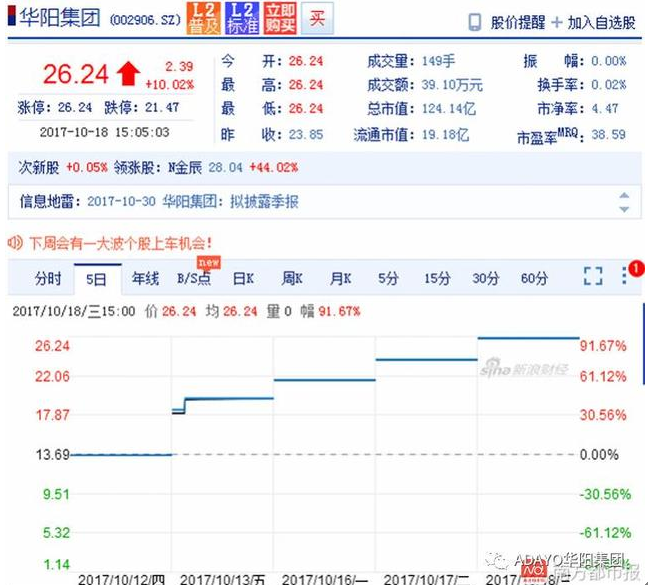Click the 股价提醒 link
Screen dimensions: 648x585
[518, 22]
